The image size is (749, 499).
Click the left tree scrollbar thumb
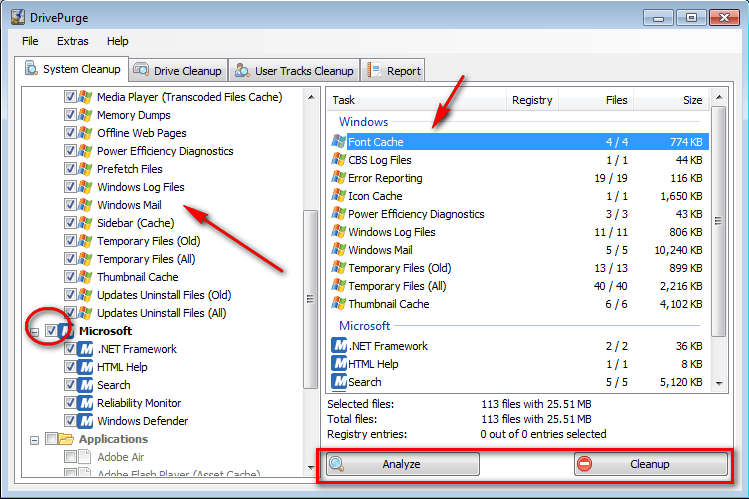pyautogui.click(x=310, y=299)
